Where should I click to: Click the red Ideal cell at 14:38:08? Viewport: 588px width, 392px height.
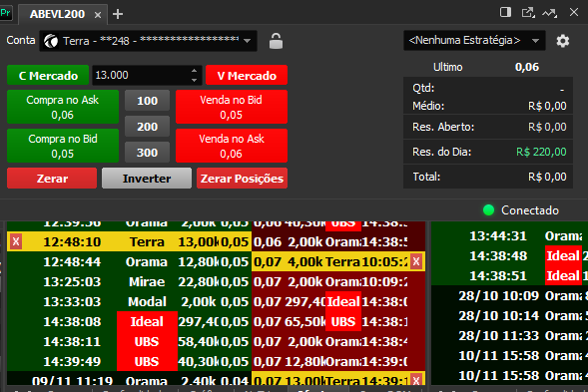click(147, 321)
